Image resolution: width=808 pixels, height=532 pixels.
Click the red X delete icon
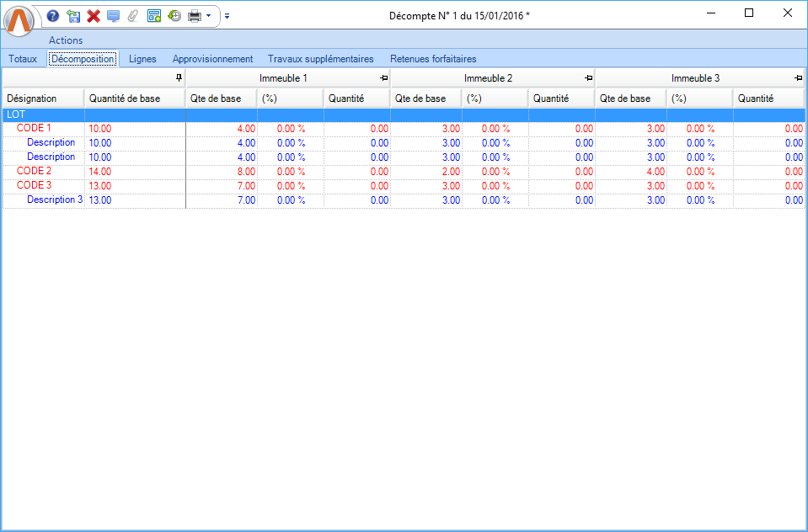tap(94, 15)
